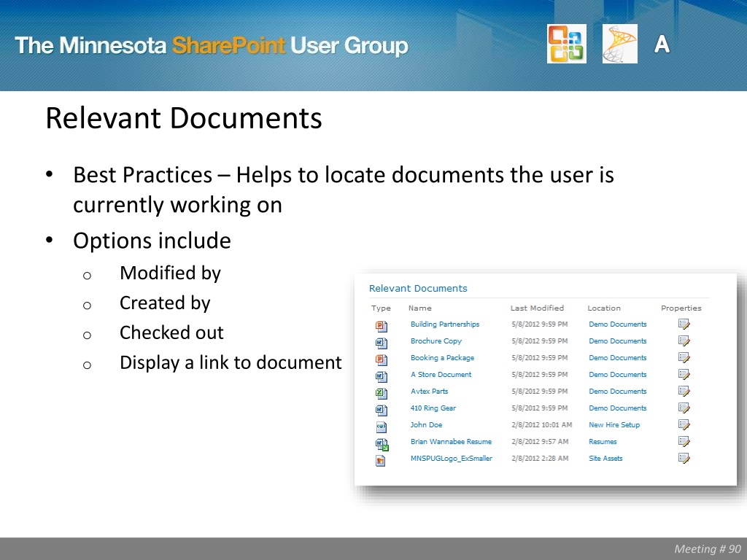The height and width of the screenshot is (560, 747).
Task: Click Excel file icon for Avtex Parts
Action: tap(381, 393)
